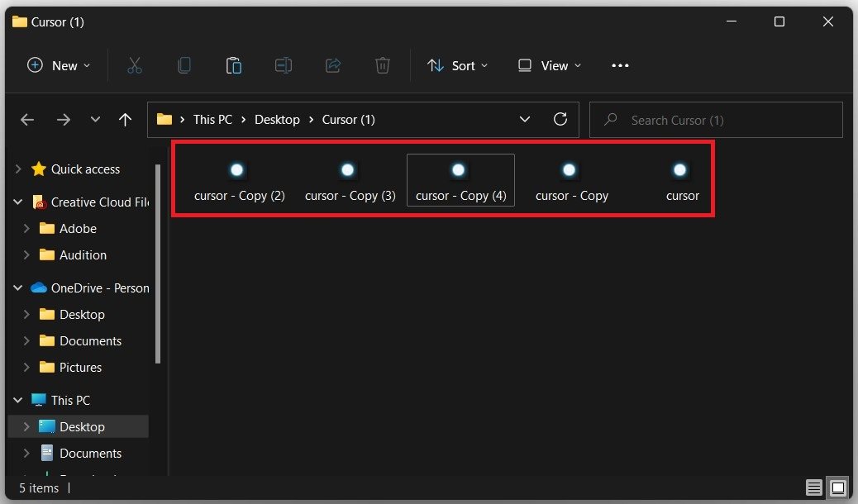858x504 pixels.
Task: Refresh the current folder
Action: [x=560, y=119]
